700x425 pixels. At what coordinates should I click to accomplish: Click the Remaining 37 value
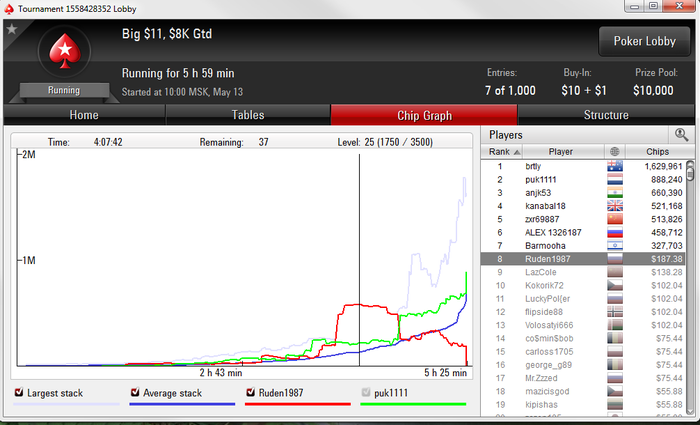(x=263, y=142)
